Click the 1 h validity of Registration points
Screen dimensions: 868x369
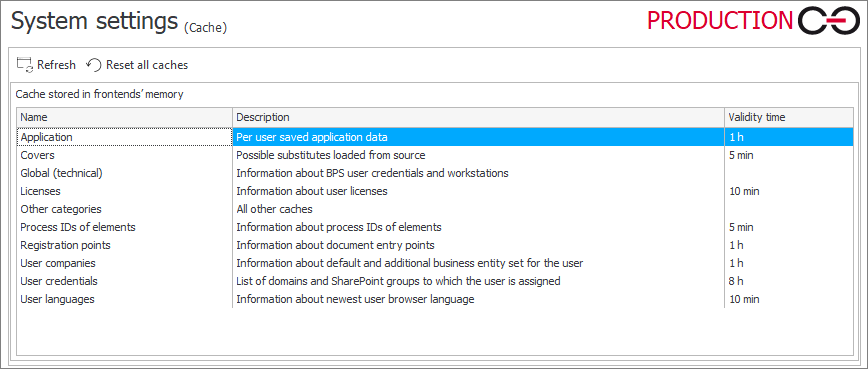(x=736, y=245)
